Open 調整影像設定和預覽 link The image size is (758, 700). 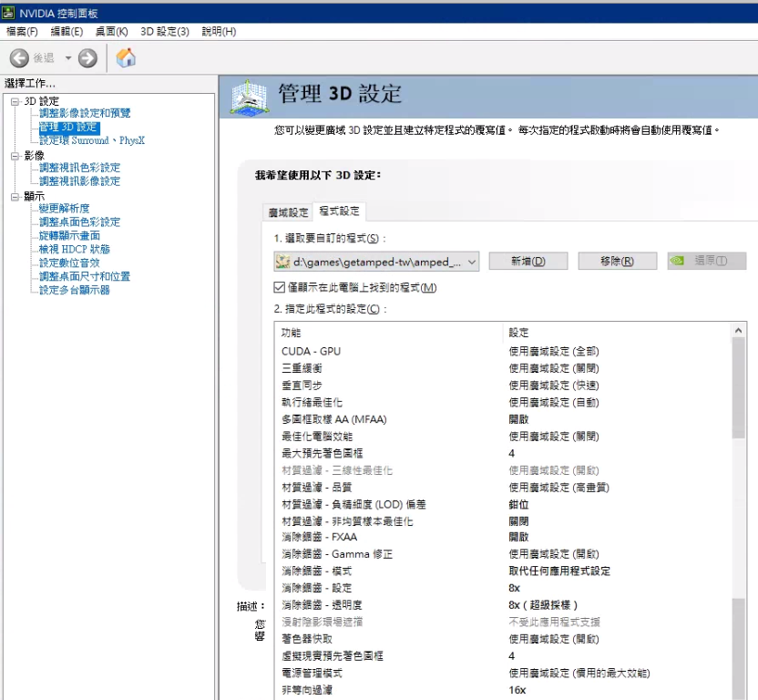coord(85,113)
